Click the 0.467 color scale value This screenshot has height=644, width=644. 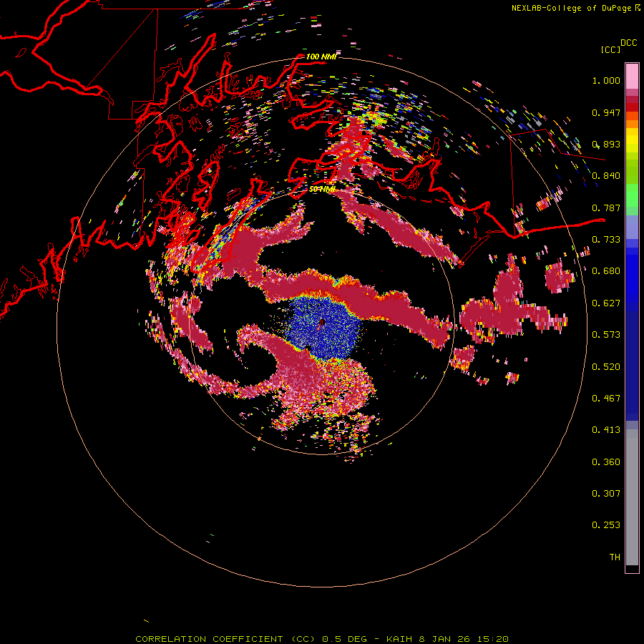point(606,399)
